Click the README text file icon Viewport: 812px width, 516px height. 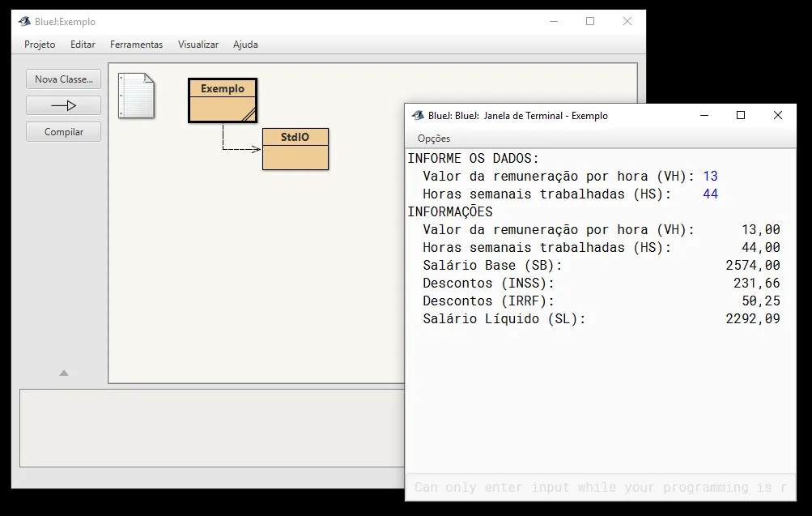click(x=136, y=96)
